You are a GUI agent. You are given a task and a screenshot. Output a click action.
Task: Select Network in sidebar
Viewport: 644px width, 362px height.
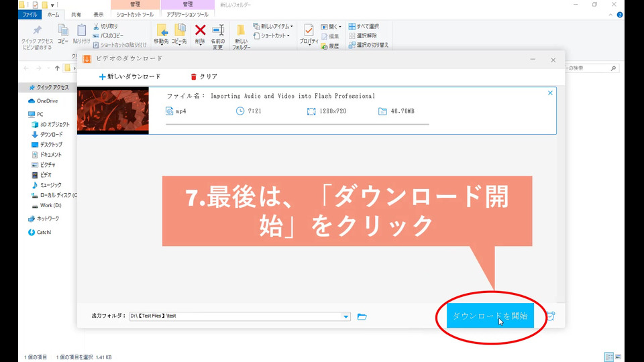tap(44, 219)
